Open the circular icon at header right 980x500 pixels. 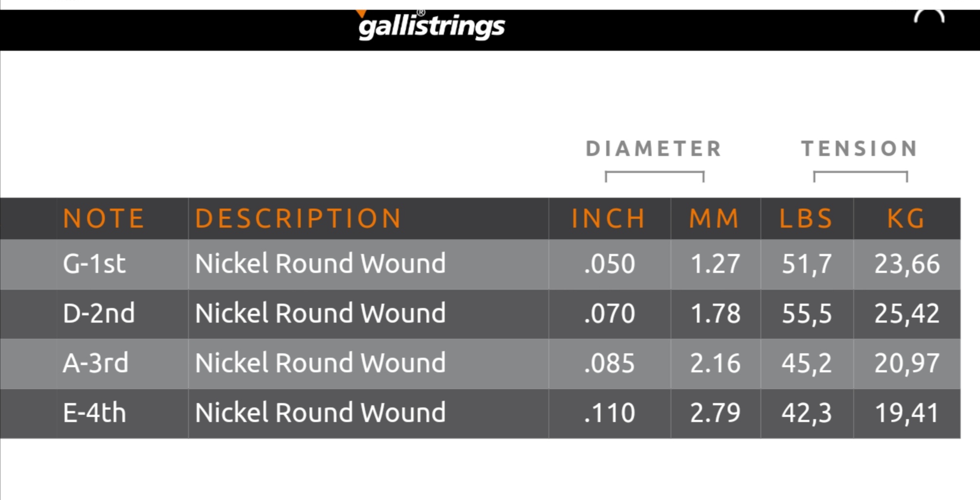(x=929, y=17)
